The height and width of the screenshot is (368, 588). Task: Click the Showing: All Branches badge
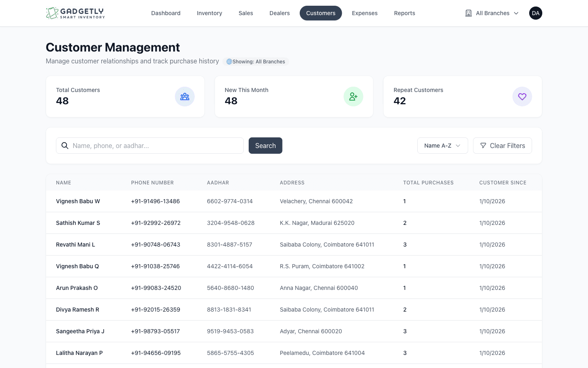point(256,62)
